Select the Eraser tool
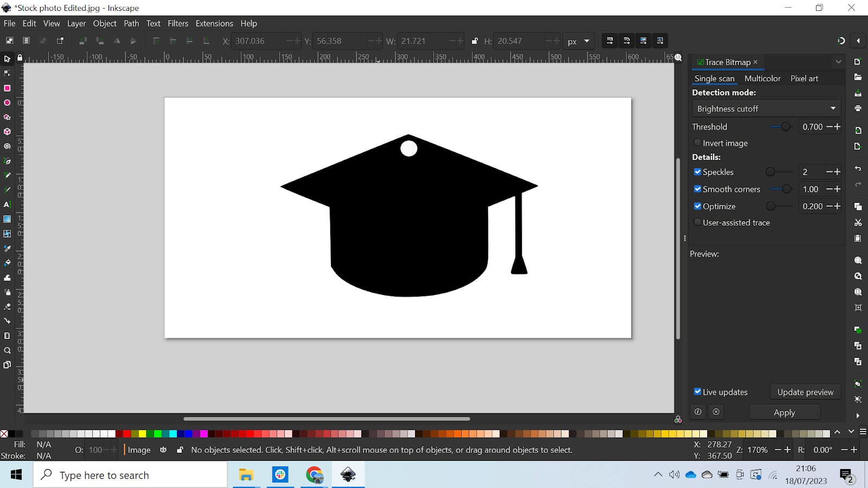 pos(7,307)
